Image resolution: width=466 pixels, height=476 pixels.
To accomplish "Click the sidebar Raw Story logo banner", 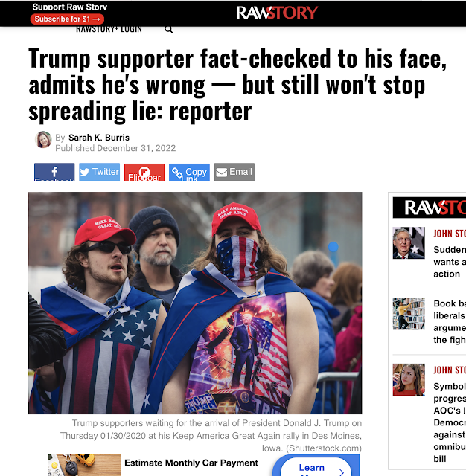I will (x=430, y=208).
